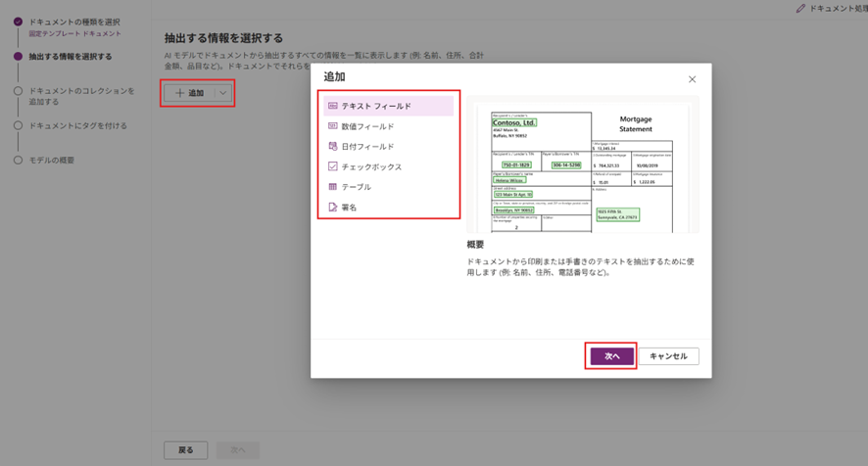Click the 次へ button in the dialog
Viewport: 868px width, 466px height.
tap(611, 356)
